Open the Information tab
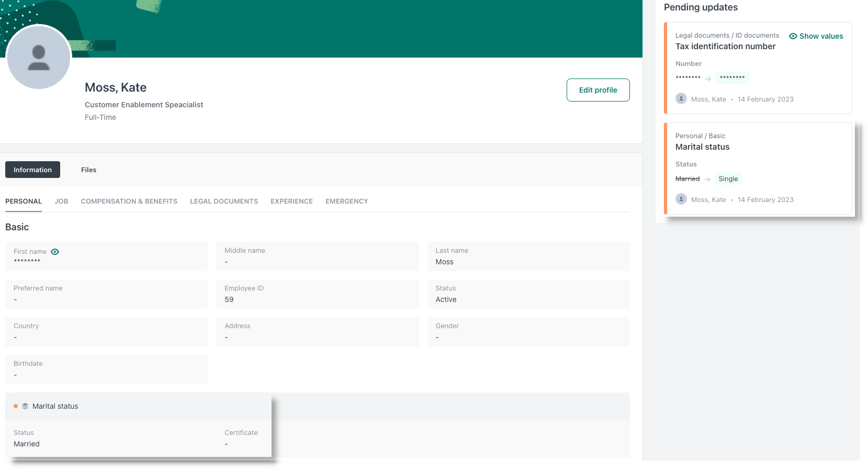 point(32,170)
